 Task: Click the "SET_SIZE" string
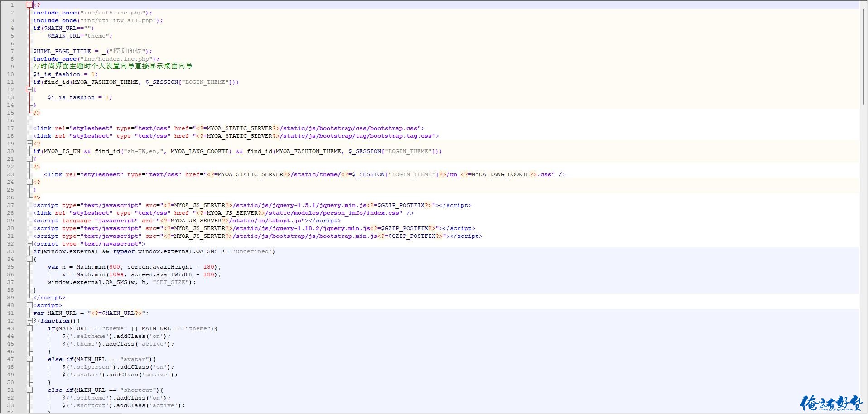tap(171, 282)
